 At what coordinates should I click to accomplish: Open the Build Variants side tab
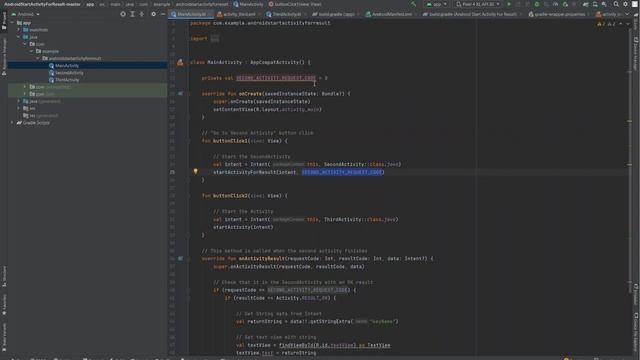click(x=4, y=337)
